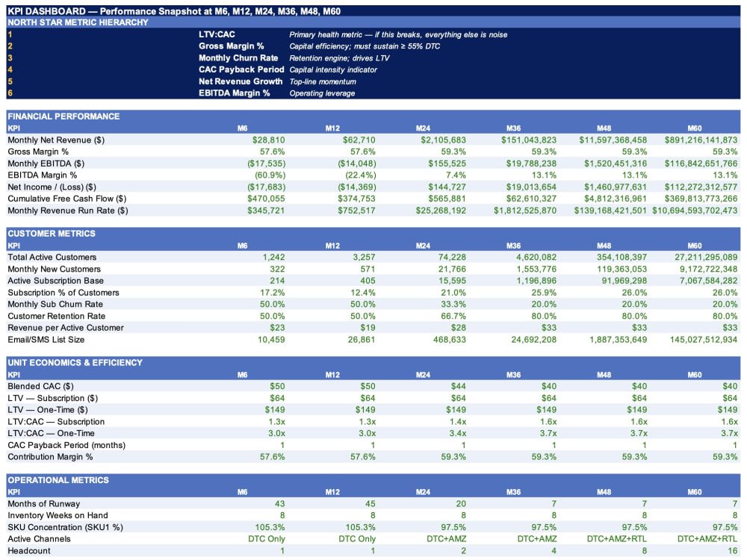Click Monthly Sub Churn Rate M24 value 33.3%

click(453, 305)
